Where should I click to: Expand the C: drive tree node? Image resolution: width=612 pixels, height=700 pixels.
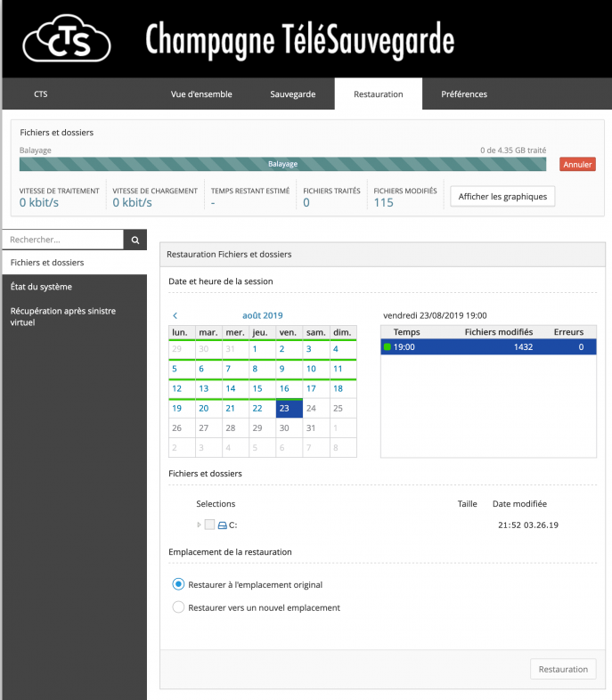[199, 525]
